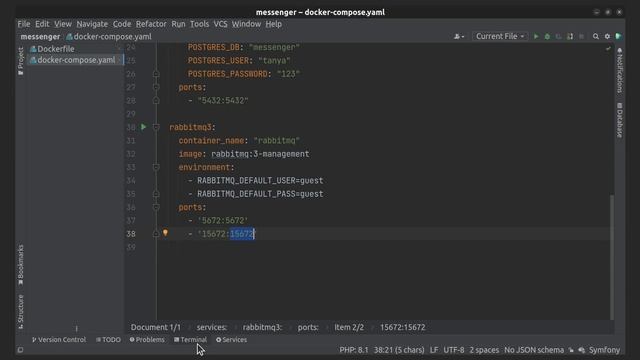Open the Current File run configuration dropdown
Screen dimensions: 640x360
pos(500,36)
